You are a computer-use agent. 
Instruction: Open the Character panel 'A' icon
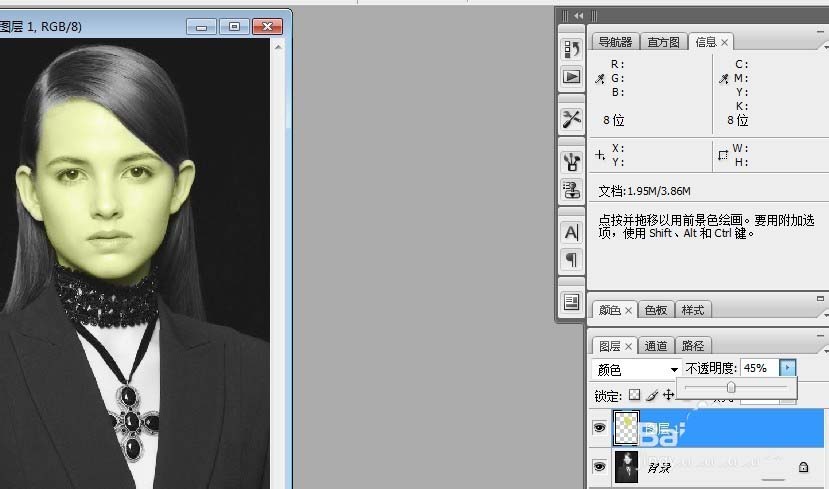click(572, 232)
